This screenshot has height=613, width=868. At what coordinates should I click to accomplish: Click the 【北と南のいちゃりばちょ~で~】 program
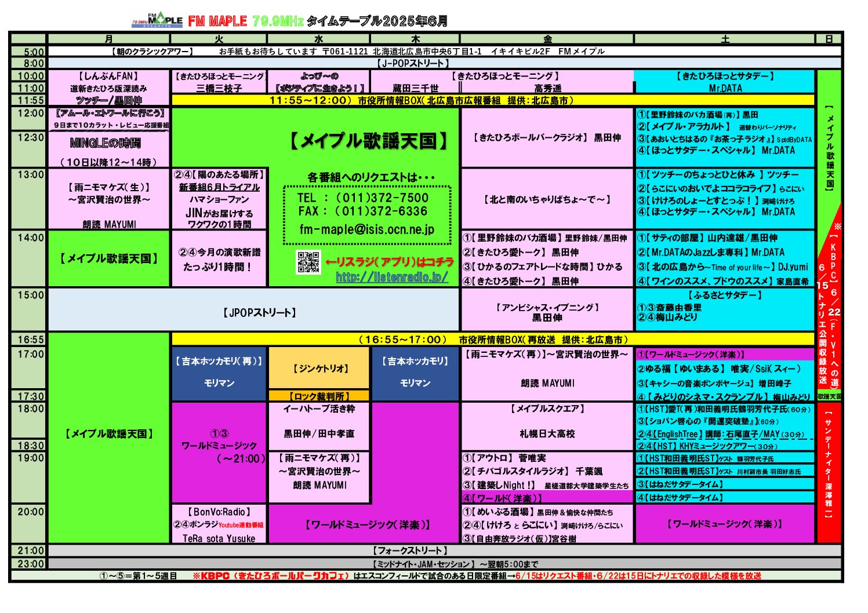click(x=547, y=199)
